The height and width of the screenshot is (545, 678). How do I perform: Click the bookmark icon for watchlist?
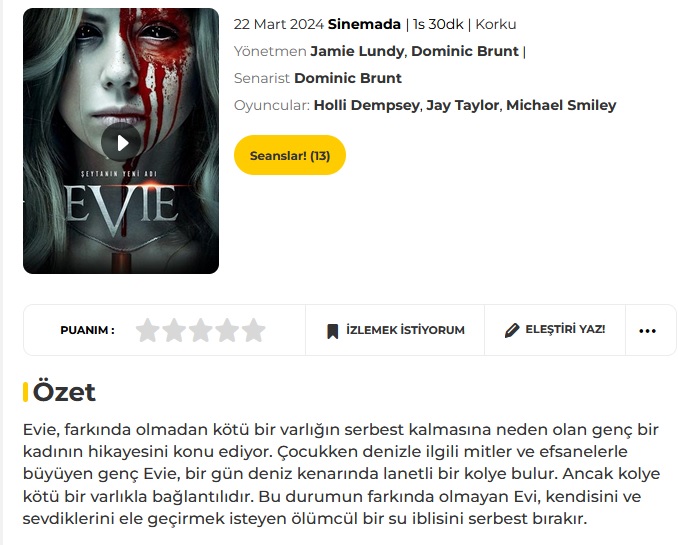333,331
